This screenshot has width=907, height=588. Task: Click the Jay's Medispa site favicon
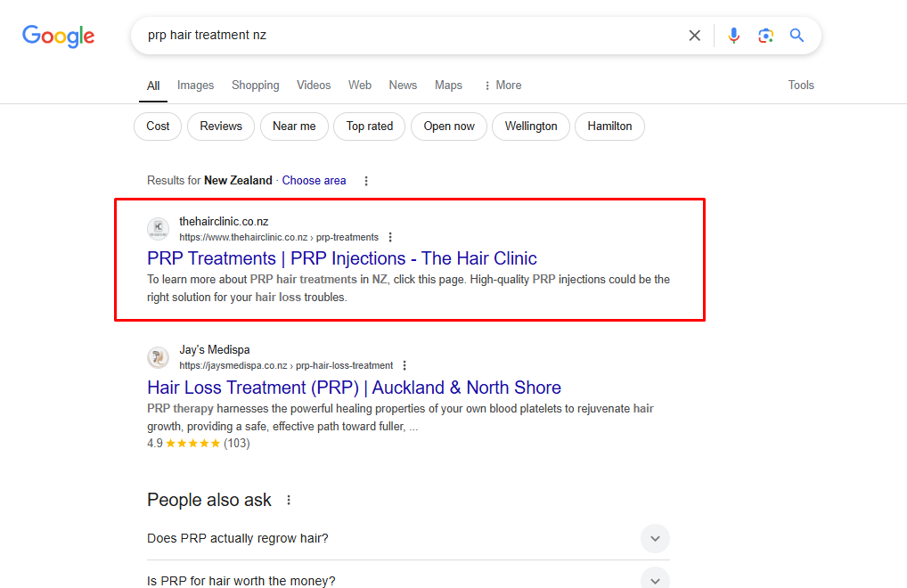(x=158, y=357)
